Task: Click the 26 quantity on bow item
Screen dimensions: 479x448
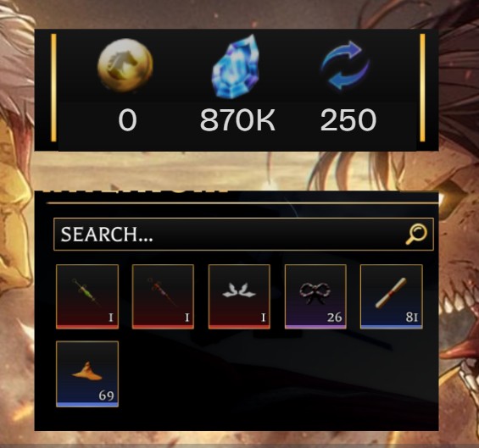Action: coord(335,318)
